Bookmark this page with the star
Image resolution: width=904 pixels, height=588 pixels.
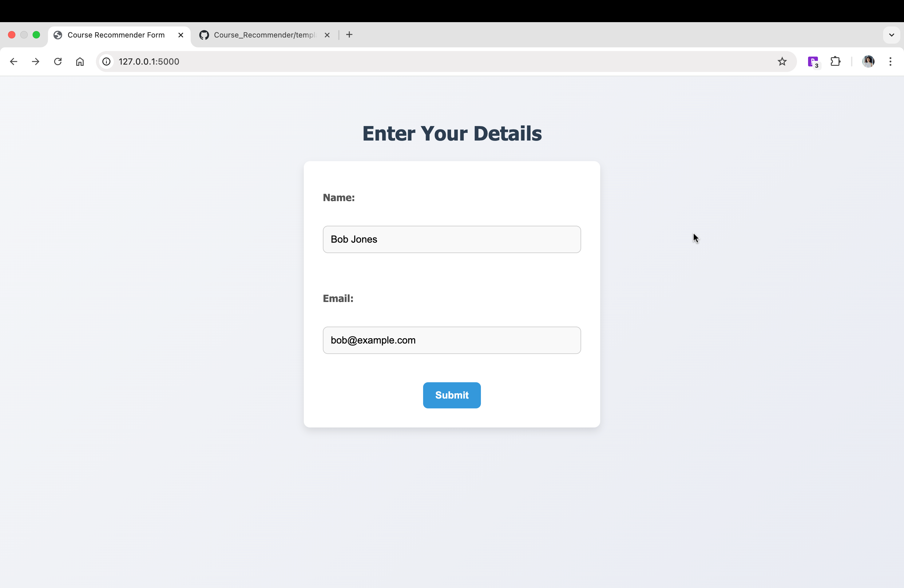point(782,62)
